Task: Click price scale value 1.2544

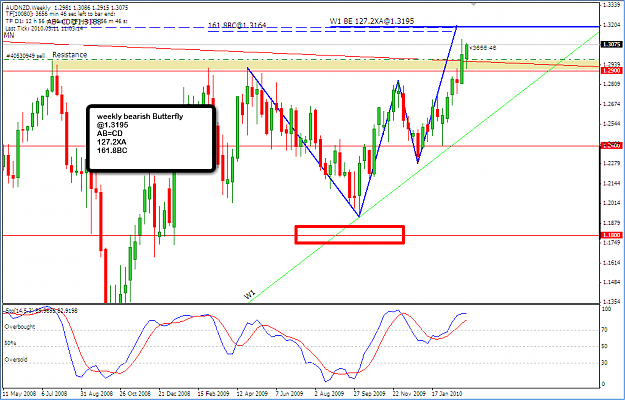Action: [x=612, y=124]
